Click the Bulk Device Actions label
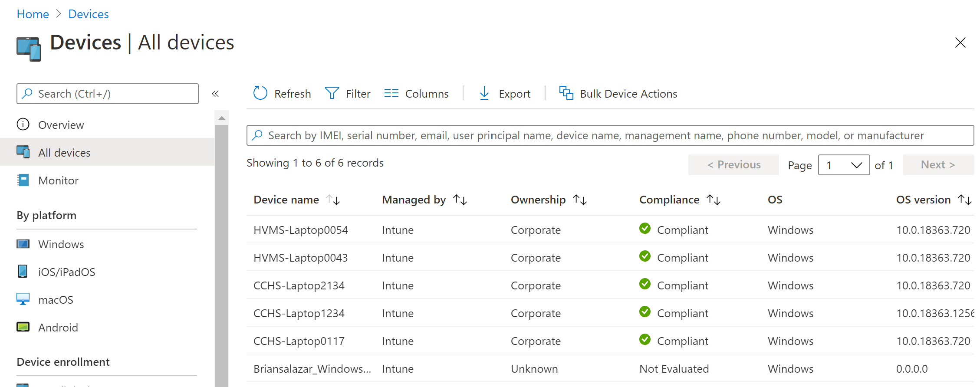 628,94
